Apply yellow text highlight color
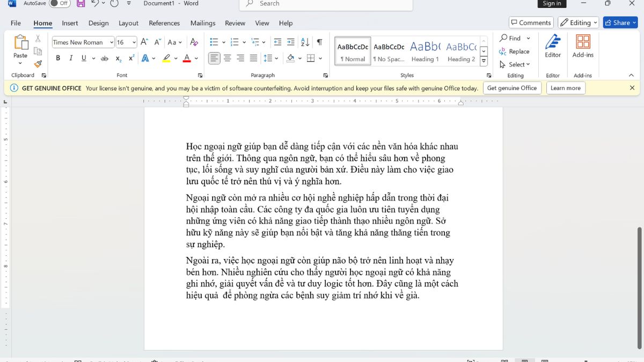Screen dimensions: 644x362 (x=166, y=58)
